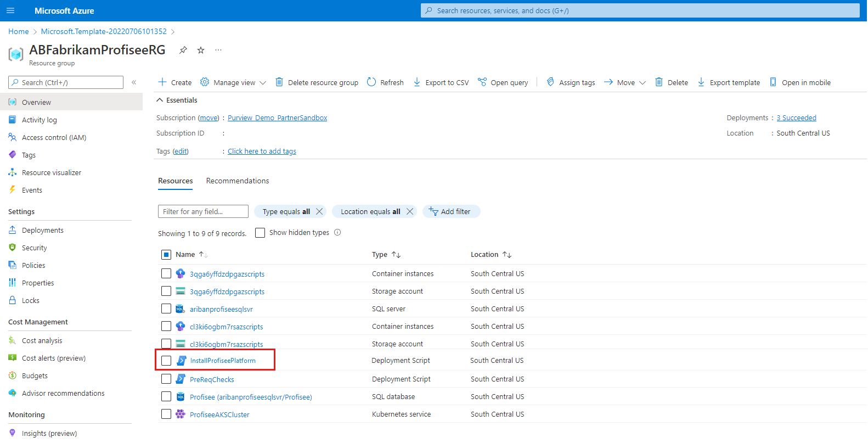Open the Azure portal hamburger menu
Viewport: 868px width, 443px height.
click(x=10, y=10)
